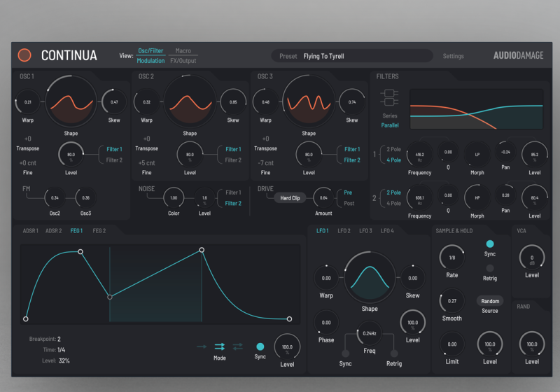Toggle the Sample & Hold Sync button
The height and width of the screenshot is (392, 560).
490,244
